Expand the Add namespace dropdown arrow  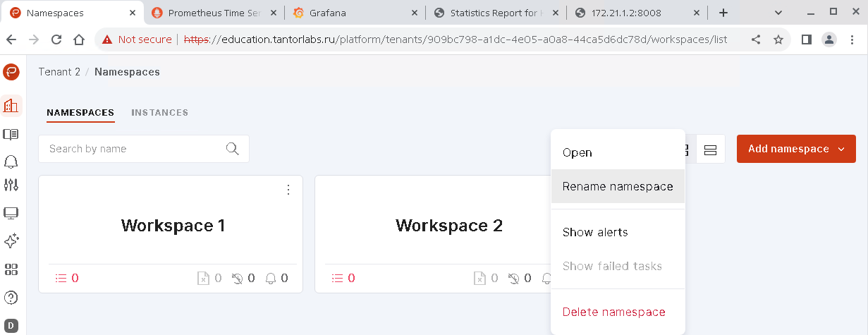pyautogui.click(x=841, y=149)
